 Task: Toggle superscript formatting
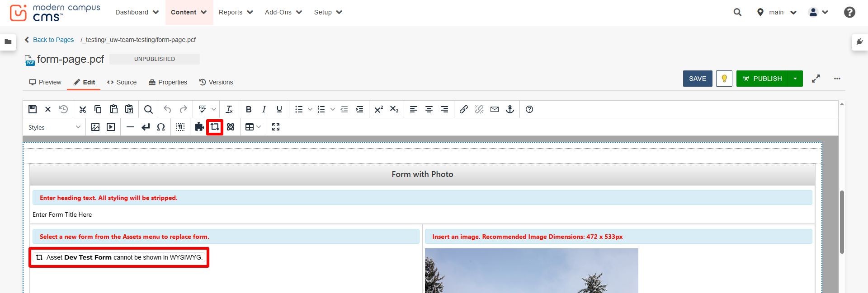click(379, 109)
